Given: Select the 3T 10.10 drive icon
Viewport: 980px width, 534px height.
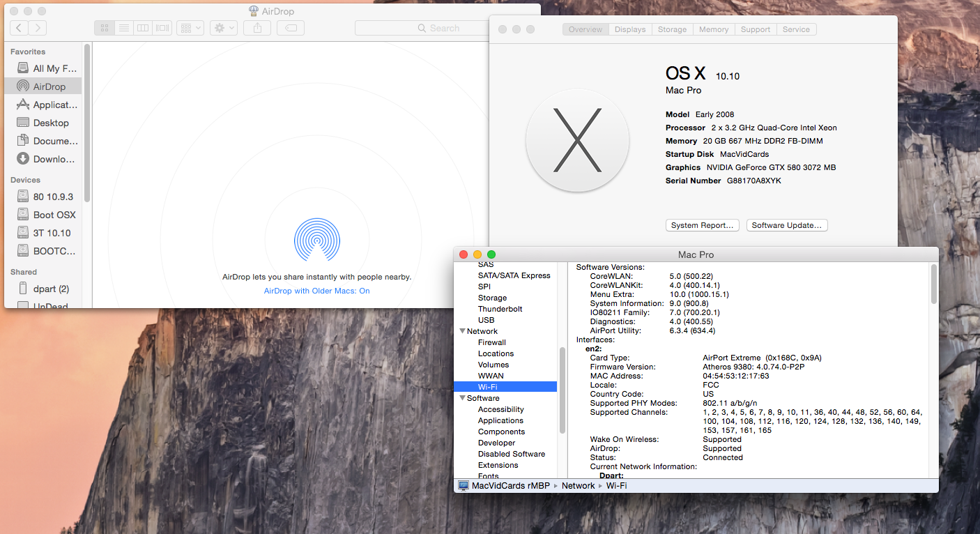Looking at the screenshot, I should coord(23,233).
